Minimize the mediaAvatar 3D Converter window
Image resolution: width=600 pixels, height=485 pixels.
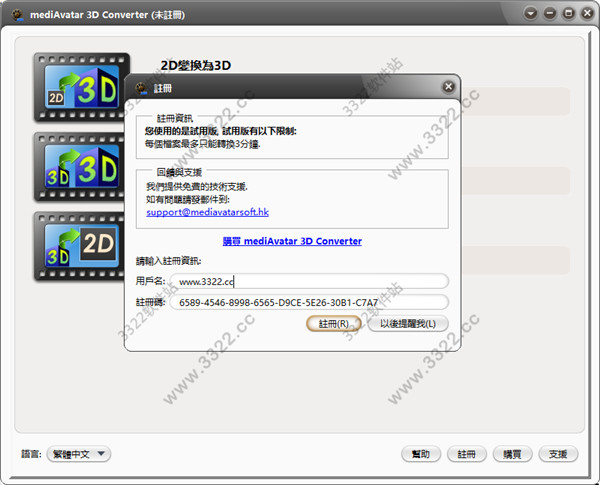tap(550, 14)
